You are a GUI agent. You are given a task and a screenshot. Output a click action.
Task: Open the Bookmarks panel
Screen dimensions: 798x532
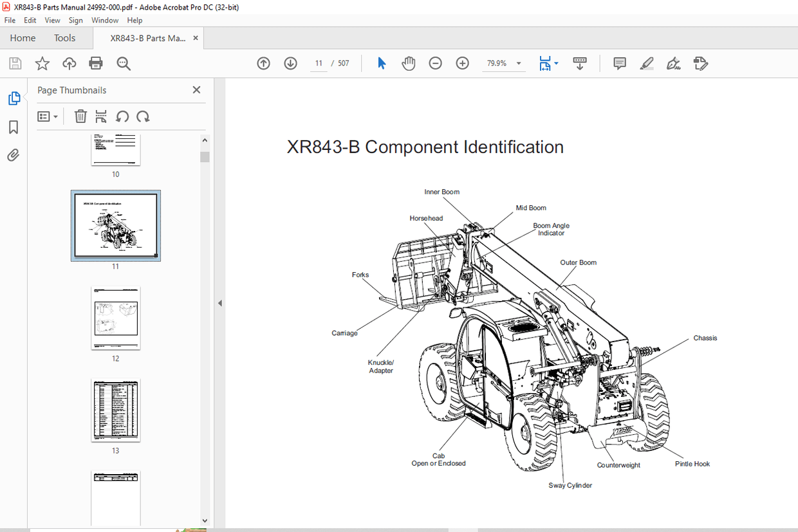[x=14, y=127]
